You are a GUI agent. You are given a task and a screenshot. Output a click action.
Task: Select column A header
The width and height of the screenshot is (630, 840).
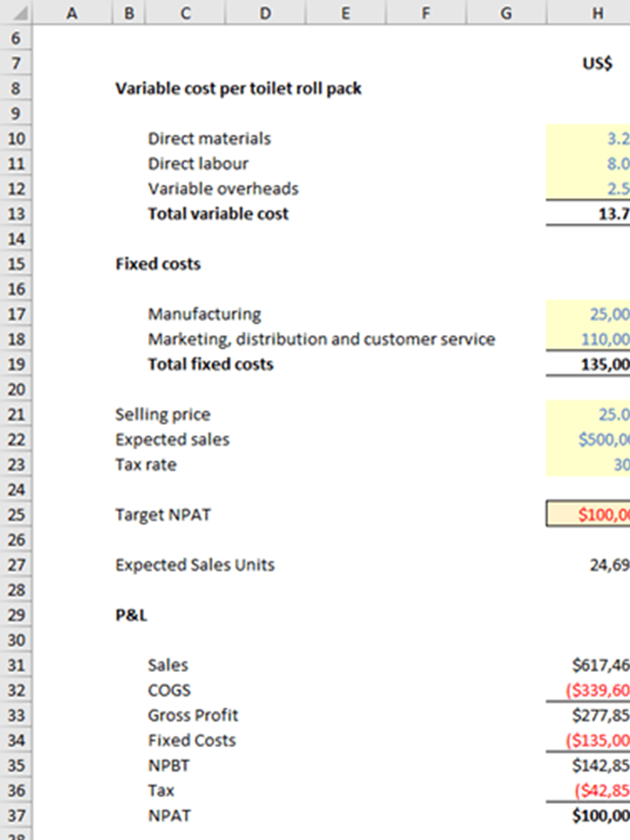72,13
